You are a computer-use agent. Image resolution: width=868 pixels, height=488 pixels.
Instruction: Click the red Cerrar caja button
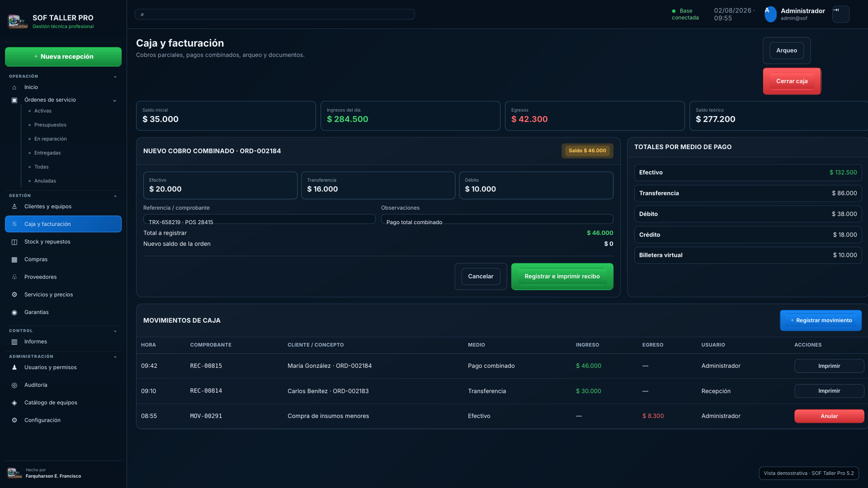click(x=792, y=81)
